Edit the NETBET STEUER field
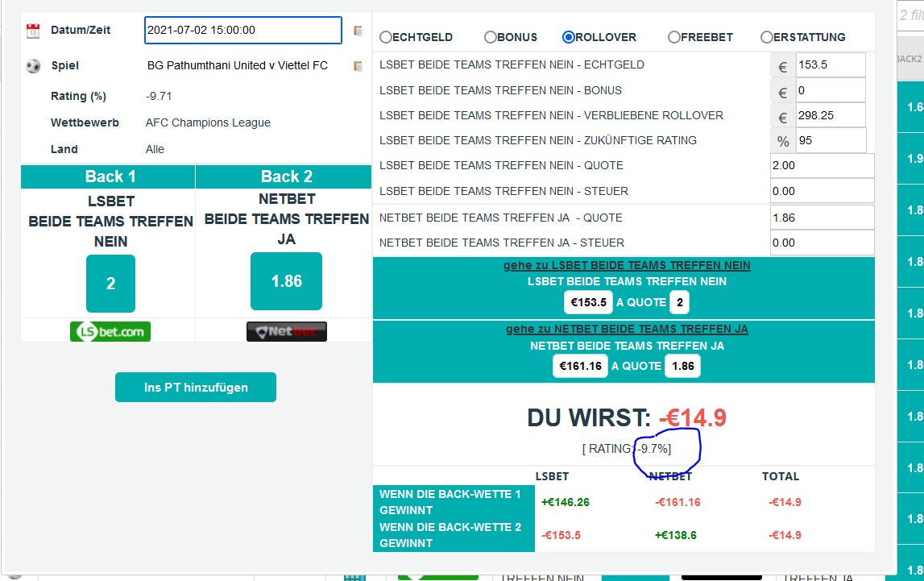 822,243
